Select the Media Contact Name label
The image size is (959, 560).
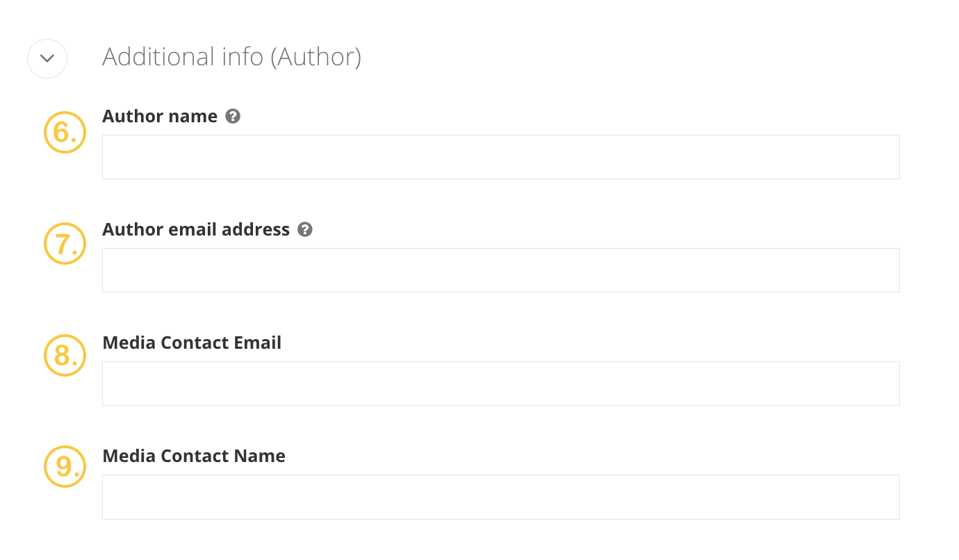click(x=194, y=456)
